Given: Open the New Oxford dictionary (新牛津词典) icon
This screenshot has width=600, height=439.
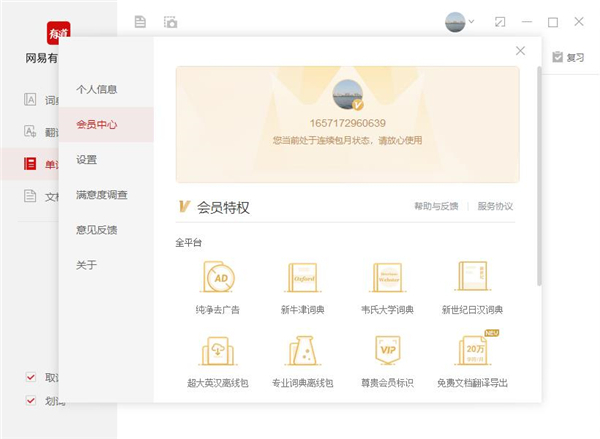Looking at the screenshot, I should tap(303, 278).
